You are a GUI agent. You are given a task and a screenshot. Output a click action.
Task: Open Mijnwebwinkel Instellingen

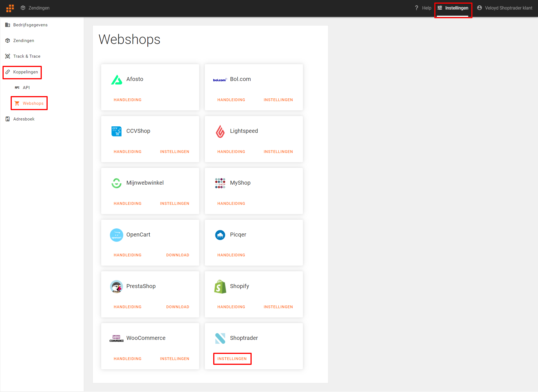point(175,203)
